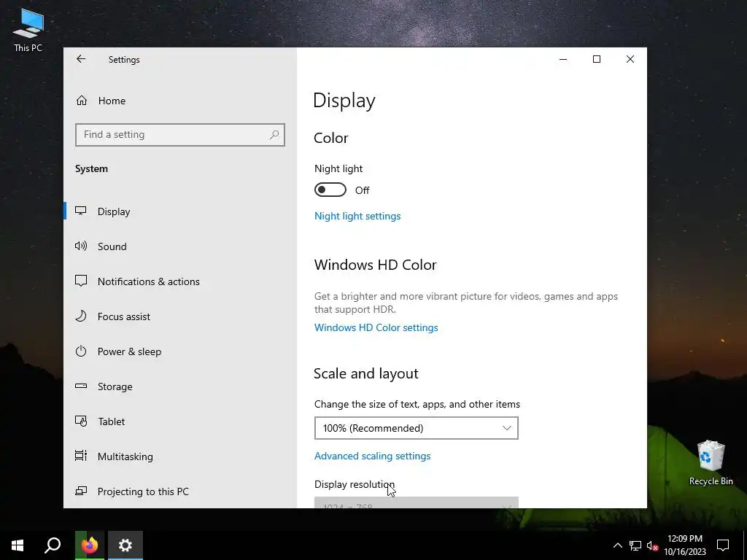Click the Tablet touch icon
This screenshot has width=747, height=560.
tap(81, 421)
